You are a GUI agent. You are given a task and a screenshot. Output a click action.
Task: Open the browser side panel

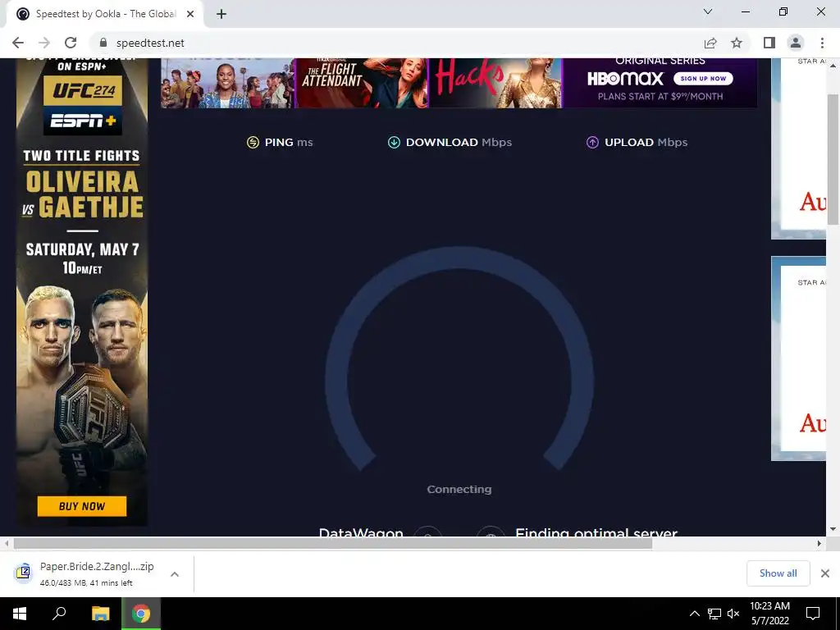click(x=769, y=43)
